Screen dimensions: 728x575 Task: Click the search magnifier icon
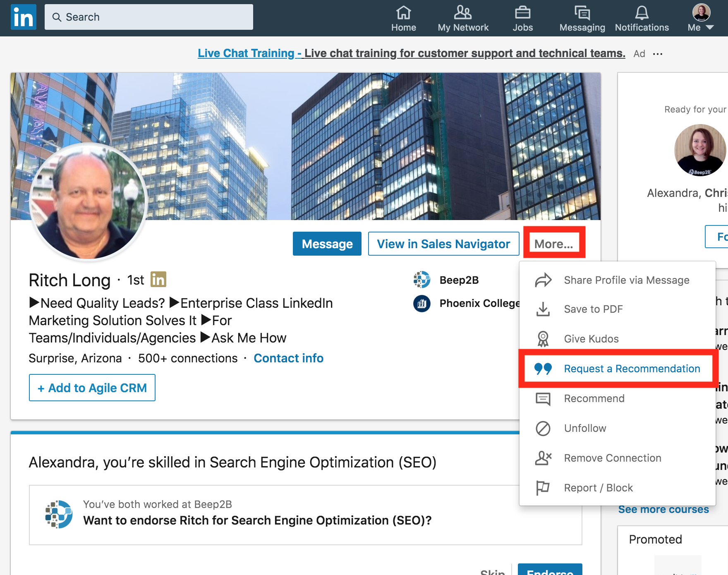click(57, 17)
